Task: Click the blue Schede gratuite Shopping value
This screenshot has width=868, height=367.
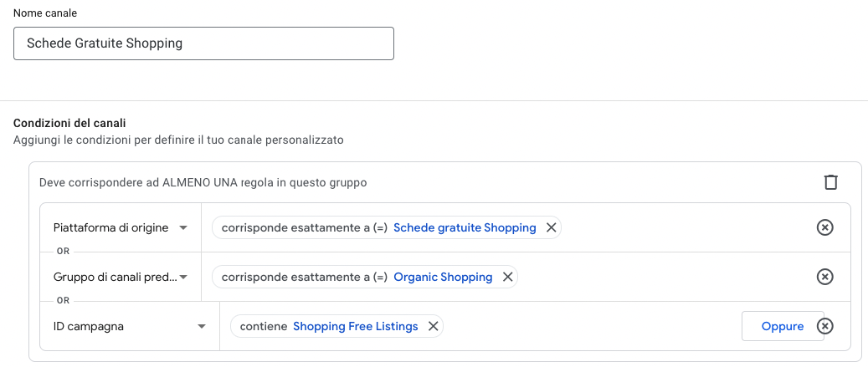Action: pos(465,227)
